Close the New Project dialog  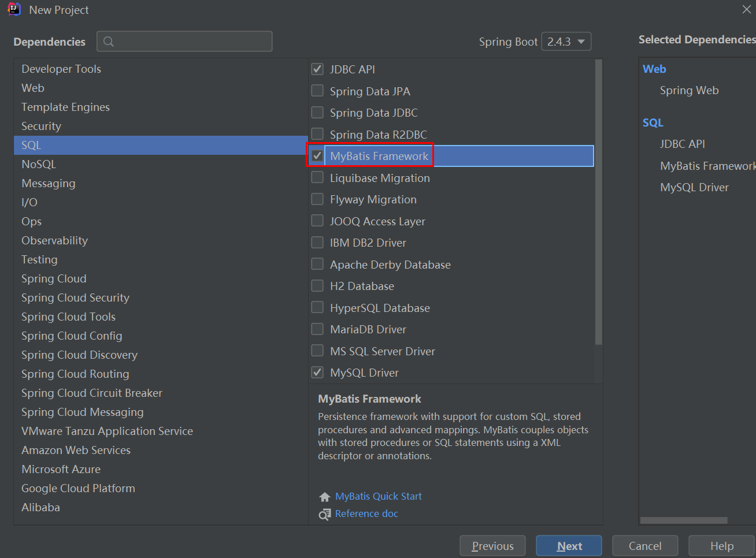[746, 9]
